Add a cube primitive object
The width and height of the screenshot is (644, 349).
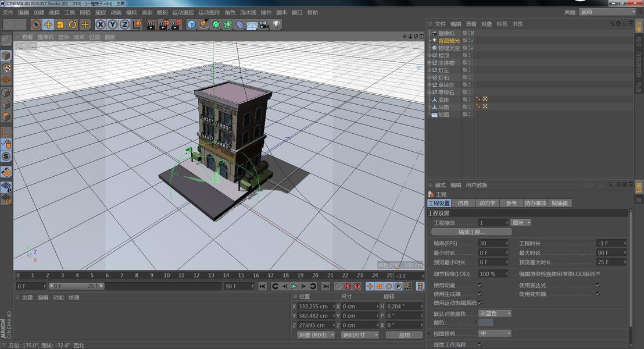(191, 25)
